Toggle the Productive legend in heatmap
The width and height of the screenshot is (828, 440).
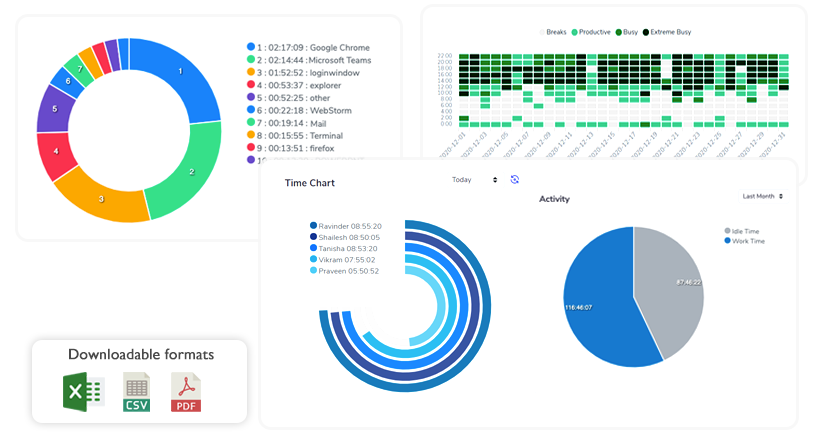[591, 32]
